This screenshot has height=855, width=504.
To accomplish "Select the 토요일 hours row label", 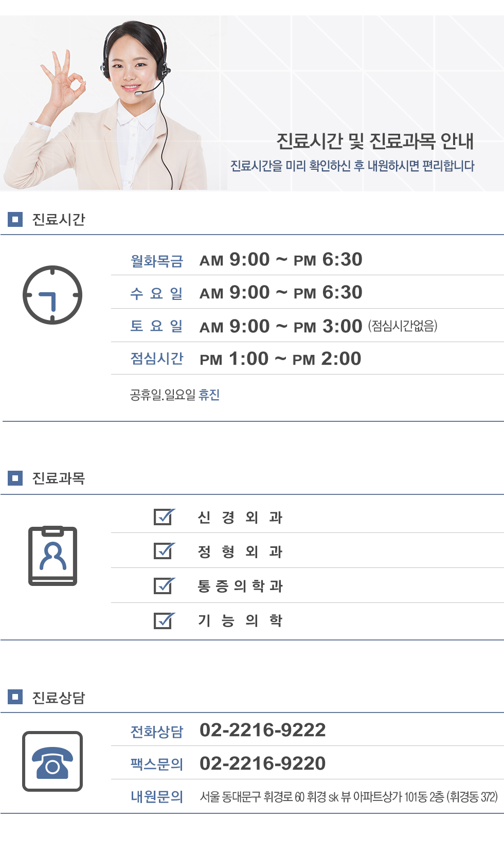I will click(x=157, y=326).
